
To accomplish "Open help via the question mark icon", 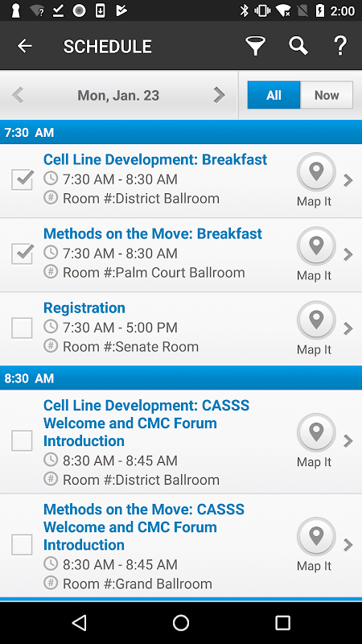I will pos(340,46).
